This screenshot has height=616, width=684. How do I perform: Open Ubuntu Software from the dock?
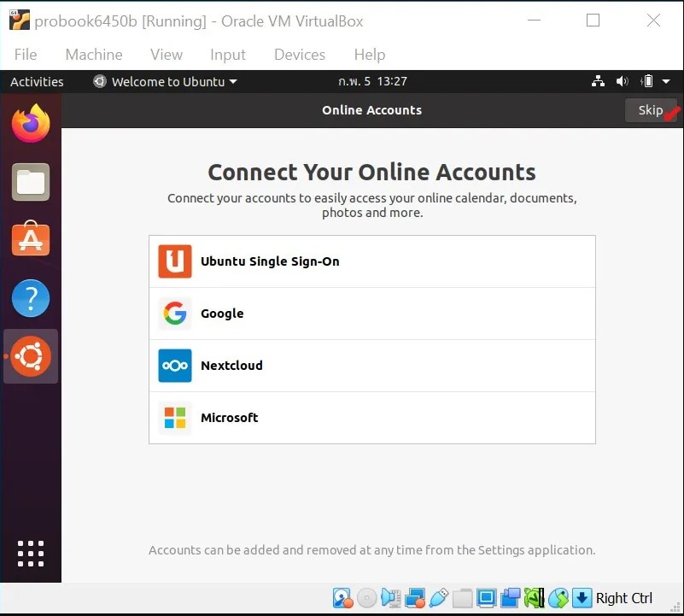point(31,240)
